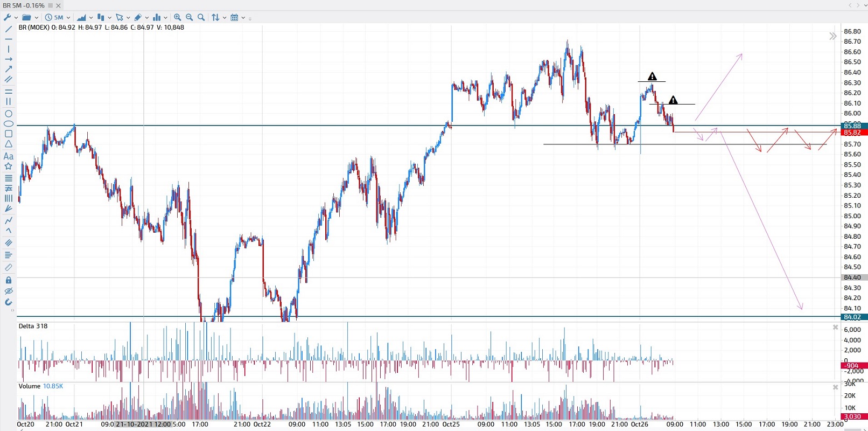Select the horizontal line drawing tool

tap(8, 39)
